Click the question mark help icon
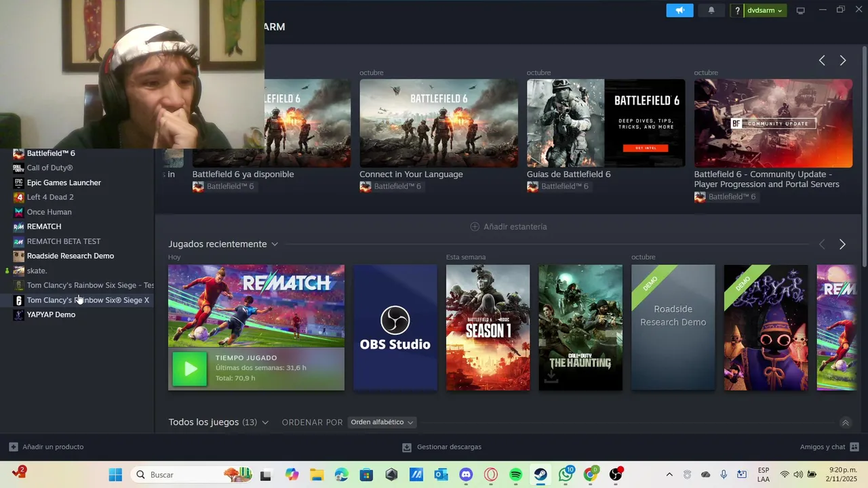The image size is (868, 488). 737,10
